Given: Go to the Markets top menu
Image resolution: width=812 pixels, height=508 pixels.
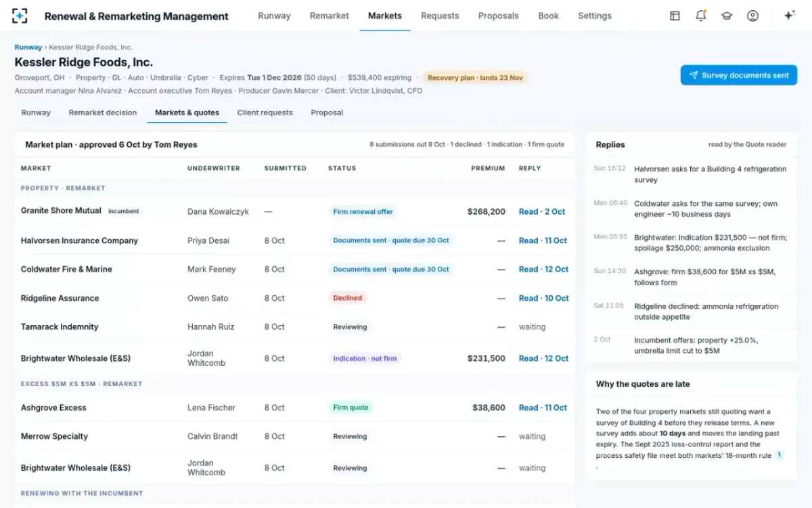Looking at the screenshot, I should [385, 16].
